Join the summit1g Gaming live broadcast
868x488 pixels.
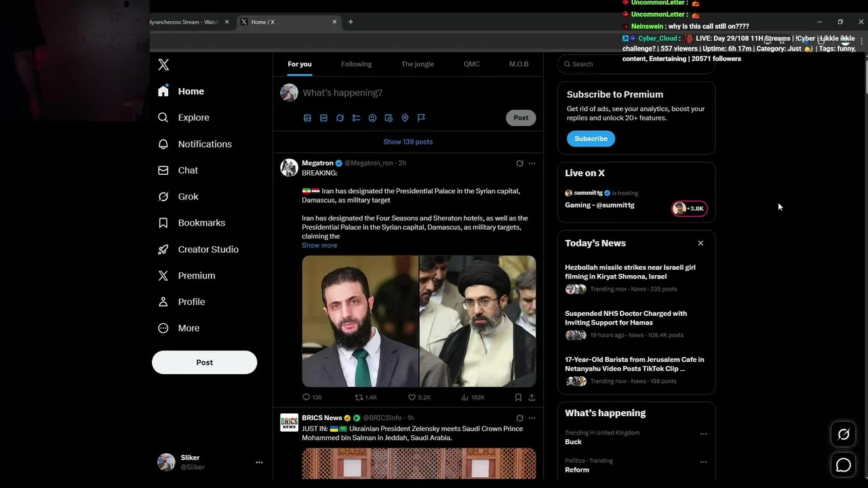(636, 202)
